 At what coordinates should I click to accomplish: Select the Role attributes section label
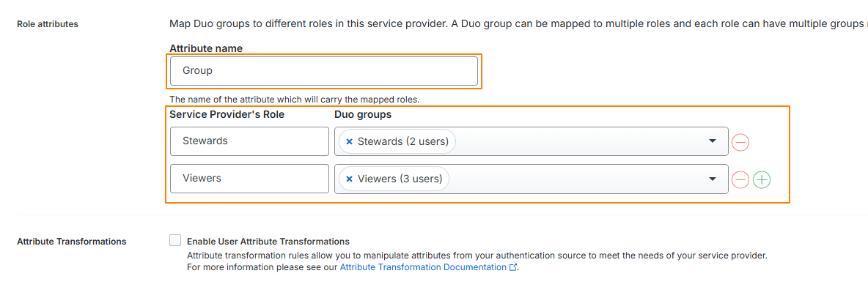48,24
